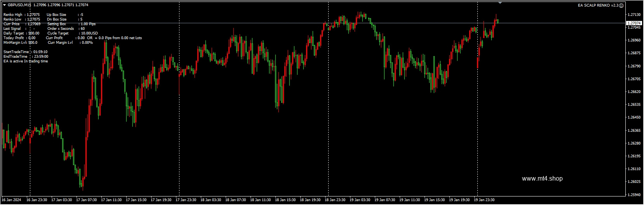644x205 pixels.
Task: Click the 18 Jan 07:30 time axis label
Action: point(235,200)
